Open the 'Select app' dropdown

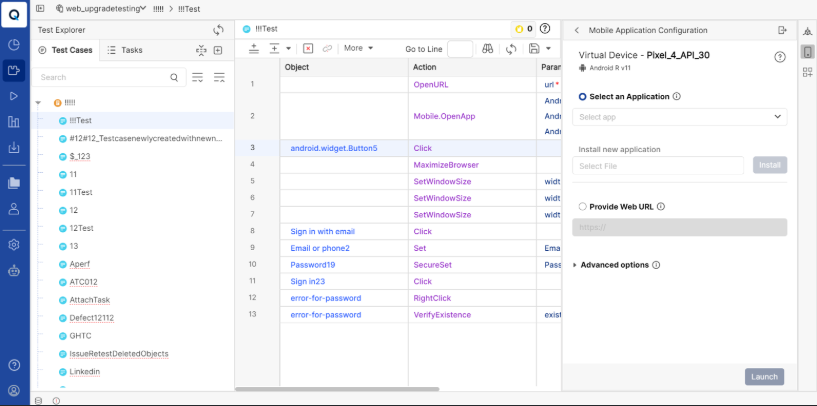(679, 117)
